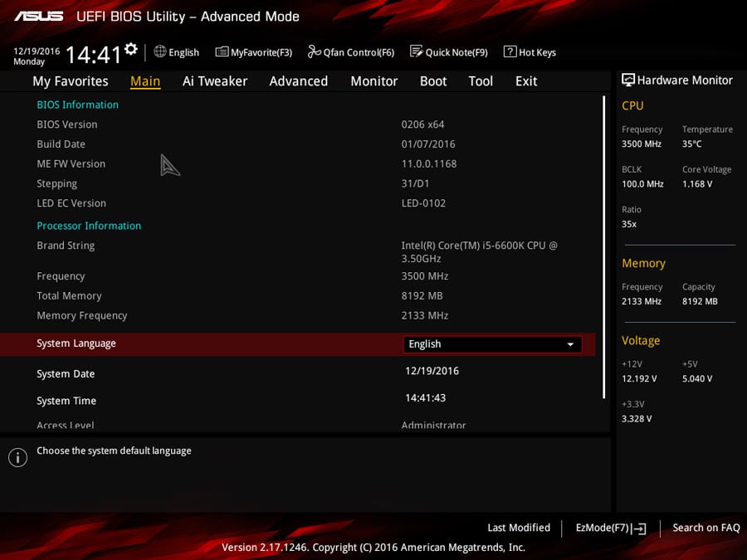Click the 12/19/2016 Monday date in header

coord(37,56)
